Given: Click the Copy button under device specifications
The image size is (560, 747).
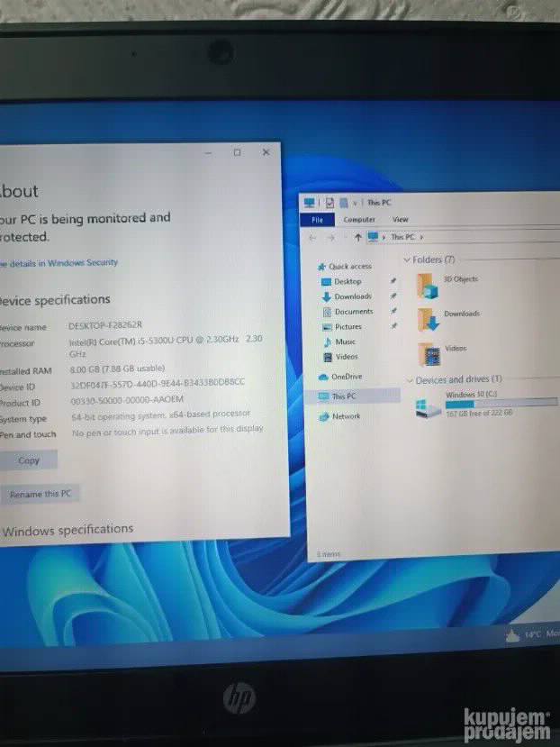Looking at the screenshot, I should [x=29, y=460].
